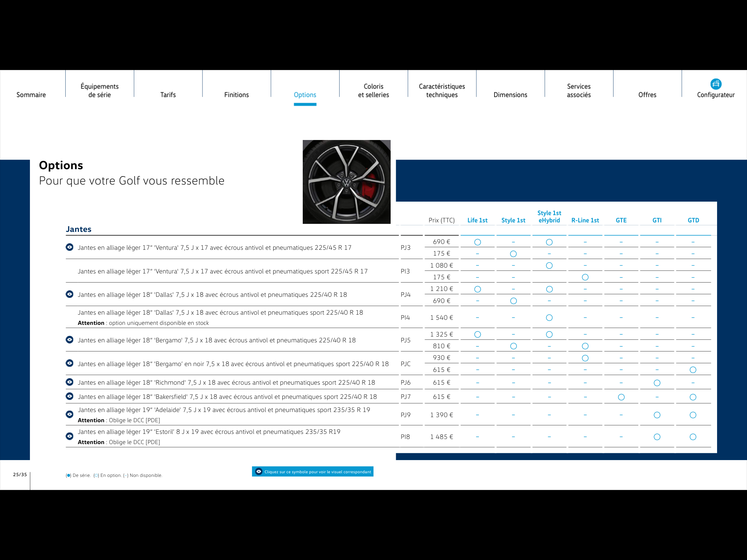Screen dimensions: 747x560
Task: Click eye icon for Bergamo PJ5 wheels
Action: pos(69,340)
